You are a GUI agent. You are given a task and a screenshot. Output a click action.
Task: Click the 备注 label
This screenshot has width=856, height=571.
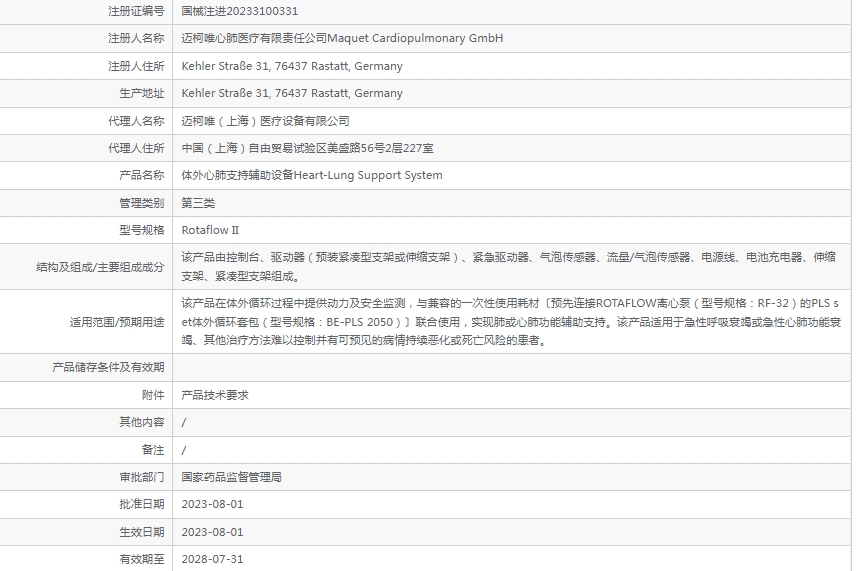coord(153,450)
